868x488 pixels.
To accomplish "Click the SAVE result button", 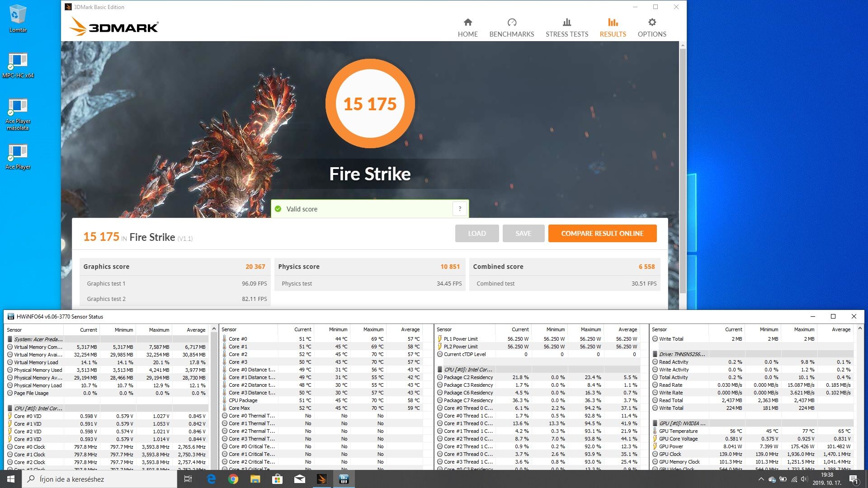I will click(523, 233).
